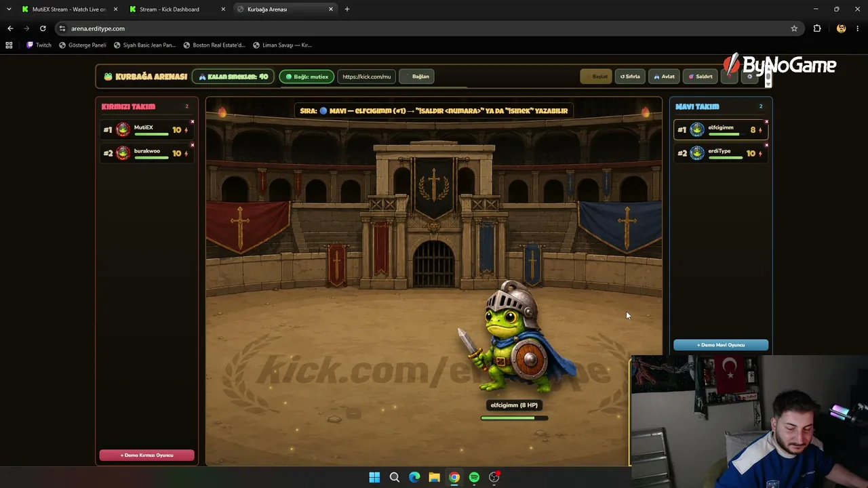The image size is (868, 488).
Task: Close the Kurbağa Arenası tab
Action: coord(331,9)
